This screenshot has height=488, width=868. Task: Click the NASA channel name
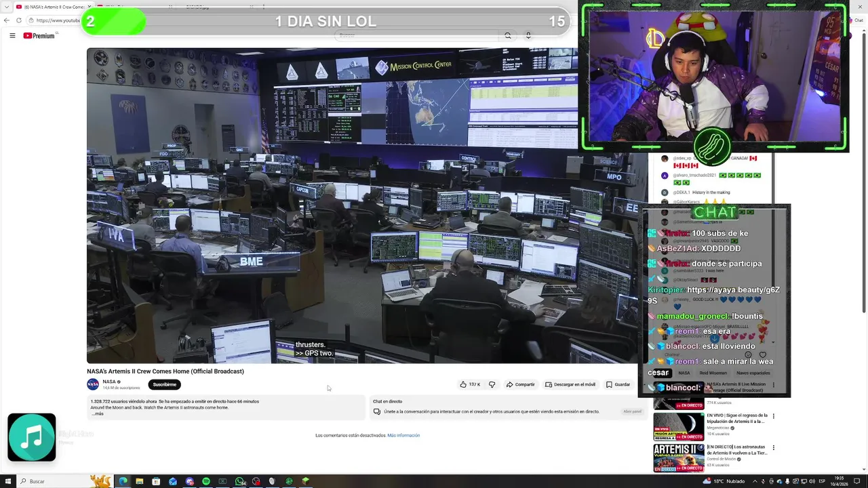109,382
